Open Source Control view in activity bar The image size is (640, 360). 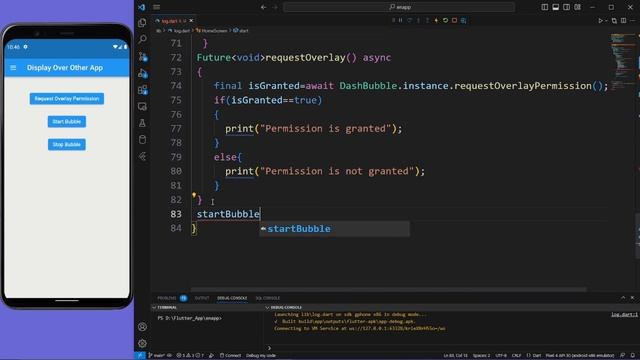pyautogui.click(x=142, y=56)
